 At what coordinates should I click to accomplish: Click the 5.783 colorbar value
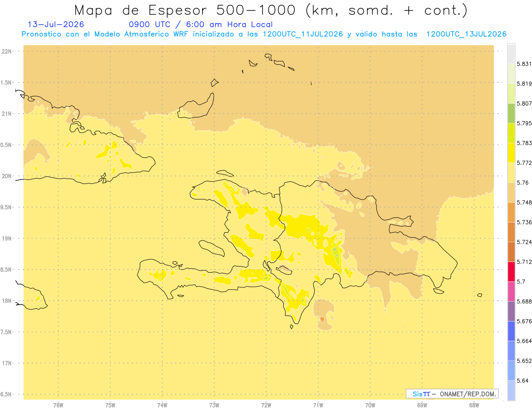[524, 143]
